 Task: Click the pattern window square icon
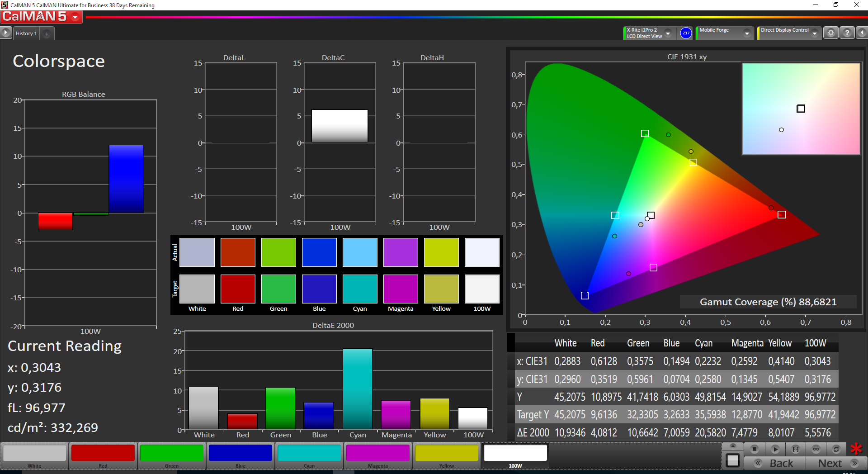click(x=733, y=460)
